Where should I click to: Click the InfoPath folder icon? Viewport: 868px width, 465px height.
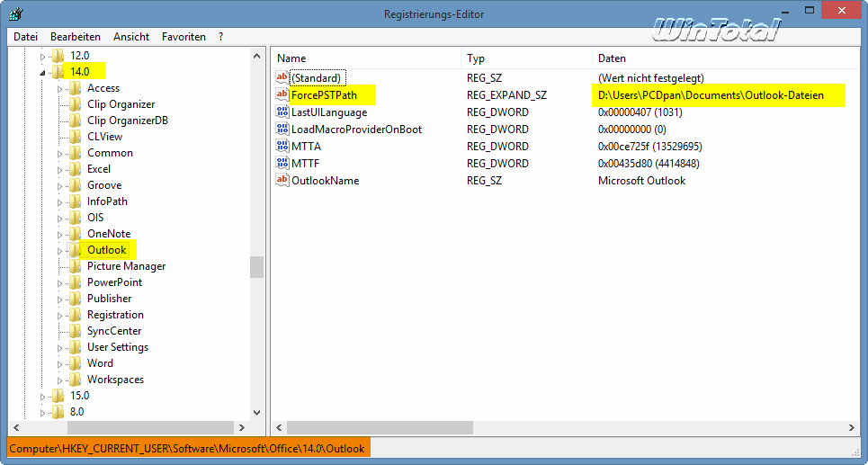[x=75, y=201]
